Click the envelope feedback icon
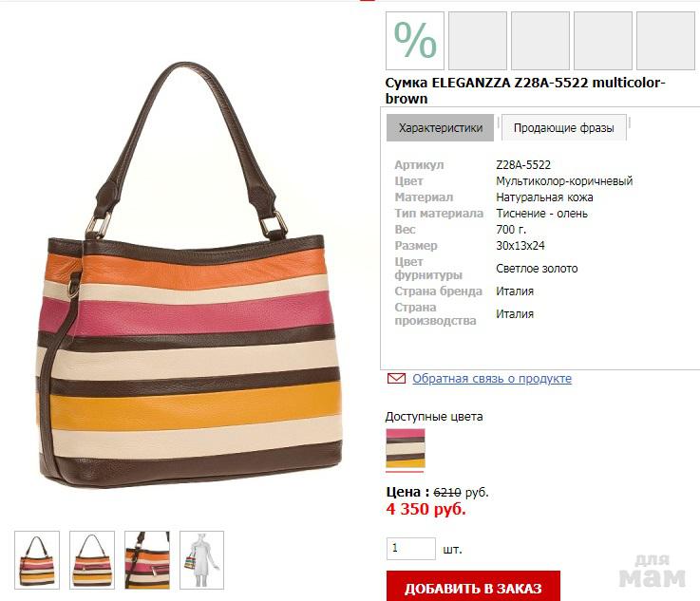The width and height of the screenshot is (700, 601). click(396, 379)
